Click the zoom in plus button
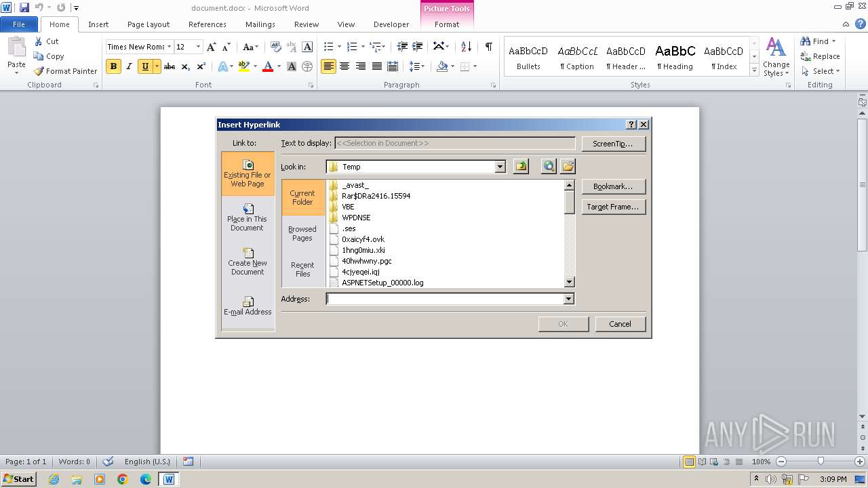This screenshot has width=868, height=488. 860,462
